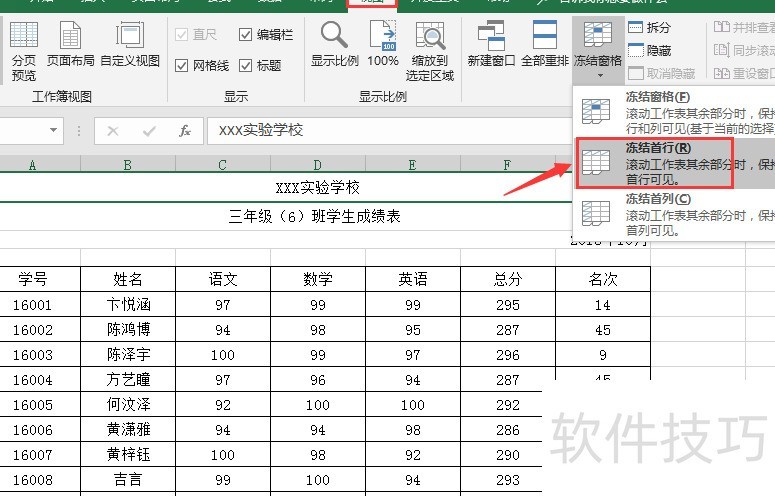Select Freeze First Column (冻结首列 C)
The image size is (775, 496).
coord(674,214)
